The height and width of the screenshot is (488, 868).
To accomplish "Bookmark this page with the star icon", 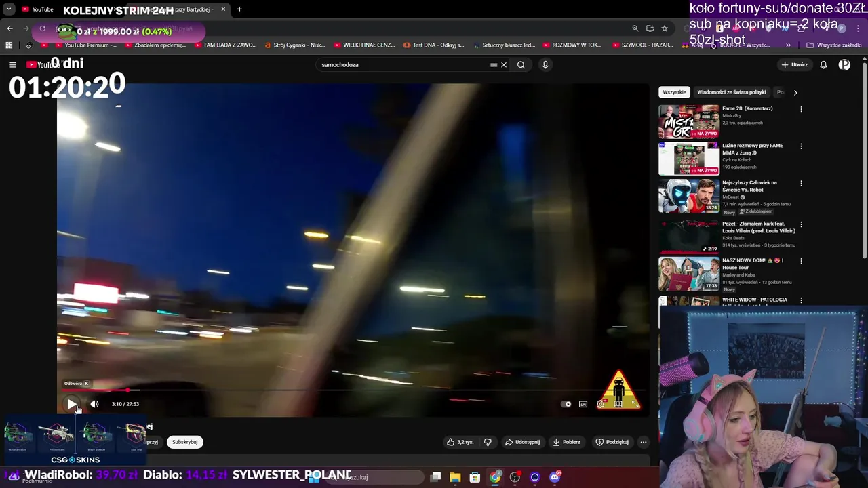I will (665, 28).
